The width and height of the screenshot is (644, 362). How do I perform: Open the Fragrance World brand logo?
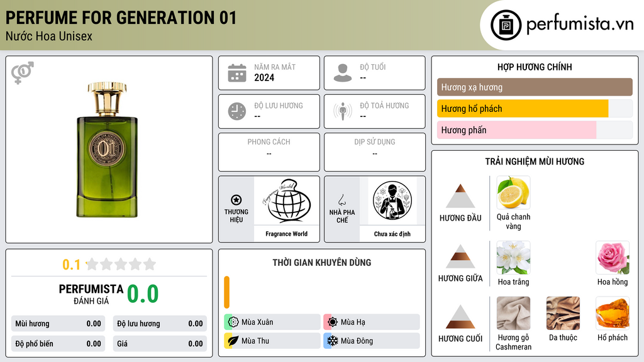(287, 201)
